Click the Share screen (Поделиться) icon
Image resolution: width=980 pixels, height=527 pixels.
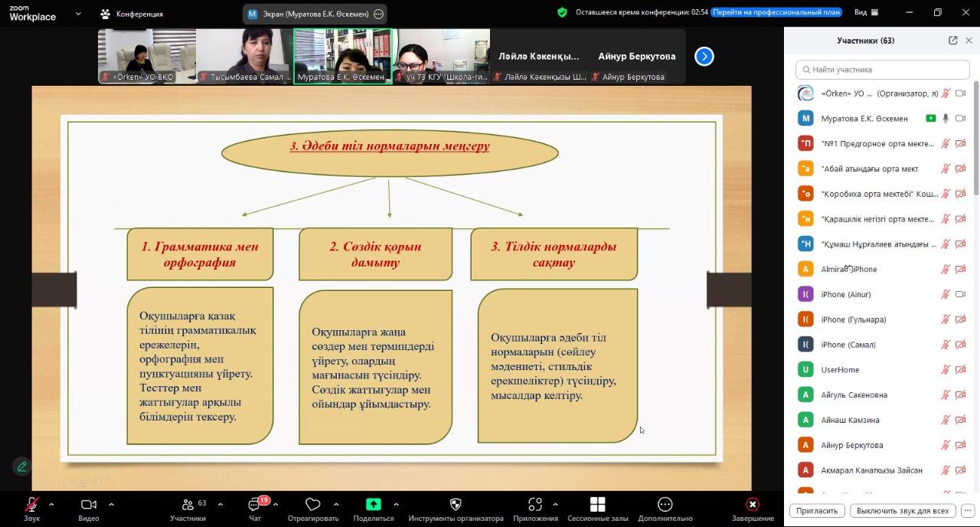coord(373,505)
